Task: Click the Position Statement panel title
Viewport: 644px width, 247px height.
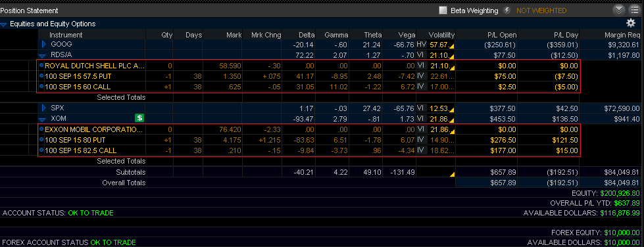Action: click(29, 11)
